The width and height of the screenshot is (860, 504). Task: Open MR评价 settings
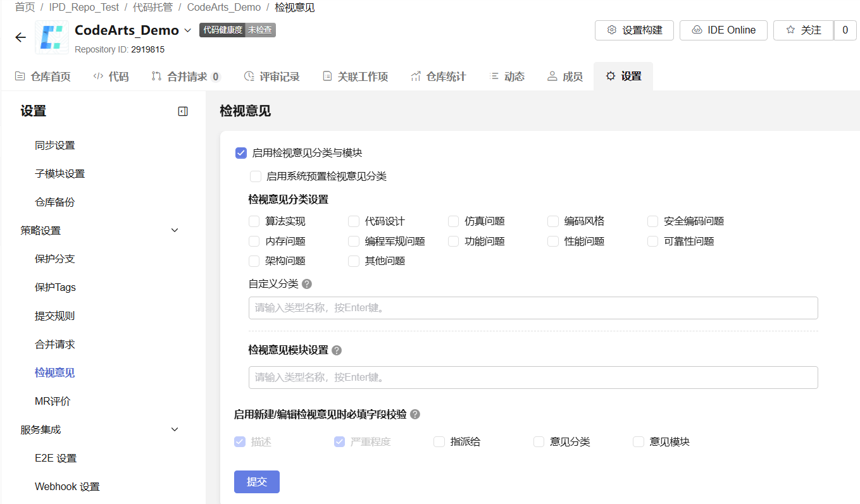(x=53, y=402)
